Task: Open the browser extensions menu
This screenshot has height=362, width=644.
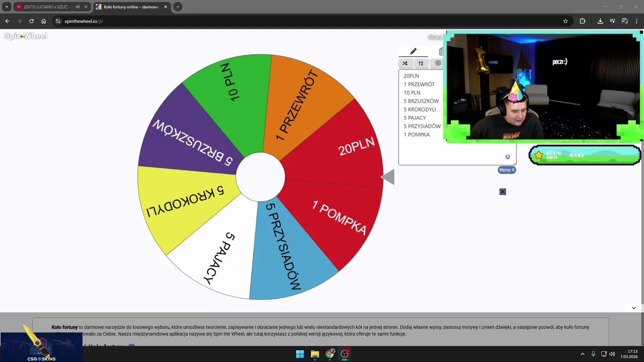Action: click(583, 21)
